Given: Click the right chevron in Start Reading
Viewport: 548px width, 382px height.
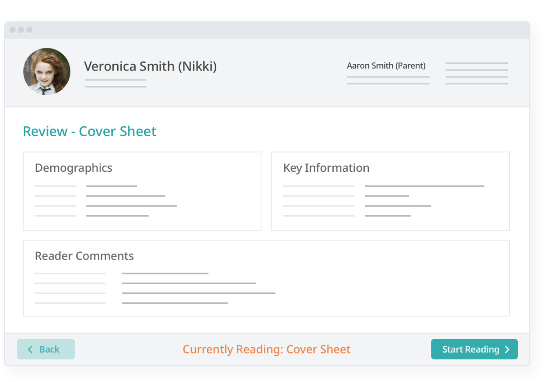Looking at the screenshot, I should tap(507, 349).
